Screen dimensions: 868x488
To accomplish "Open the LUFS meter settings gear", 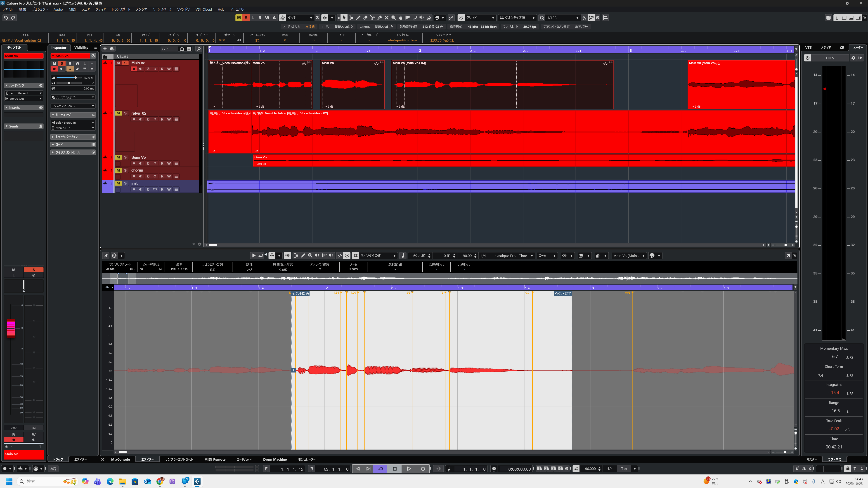I will 853,58.
